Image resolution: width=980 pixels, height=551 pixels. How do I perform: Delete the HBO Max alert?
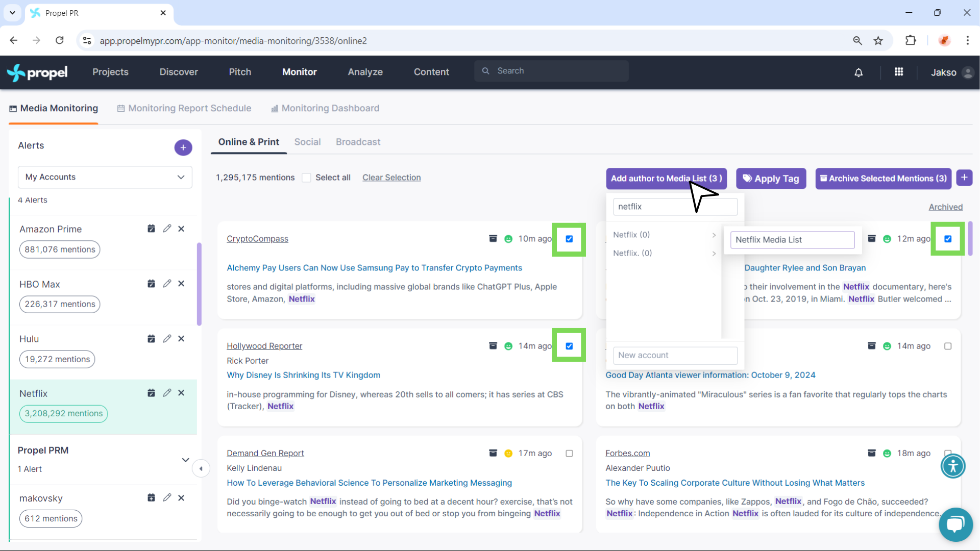(181, 284)
